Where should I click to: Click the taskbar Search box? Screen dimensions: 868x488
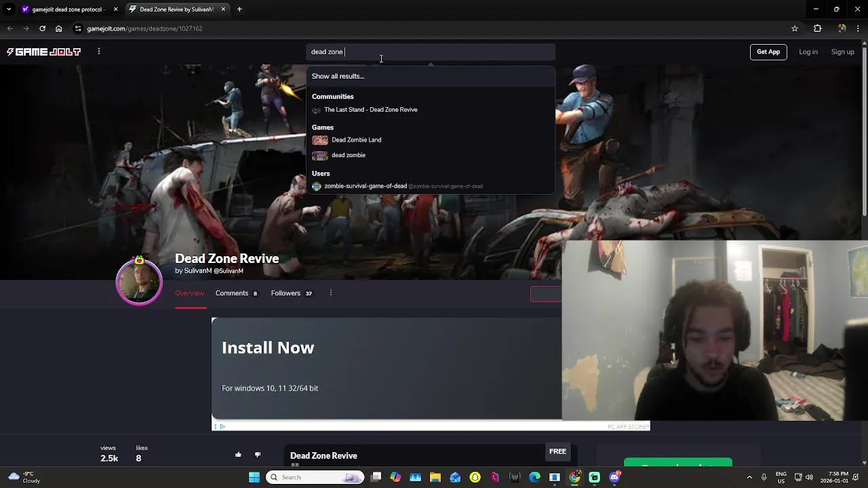click(x=315, y=477)
